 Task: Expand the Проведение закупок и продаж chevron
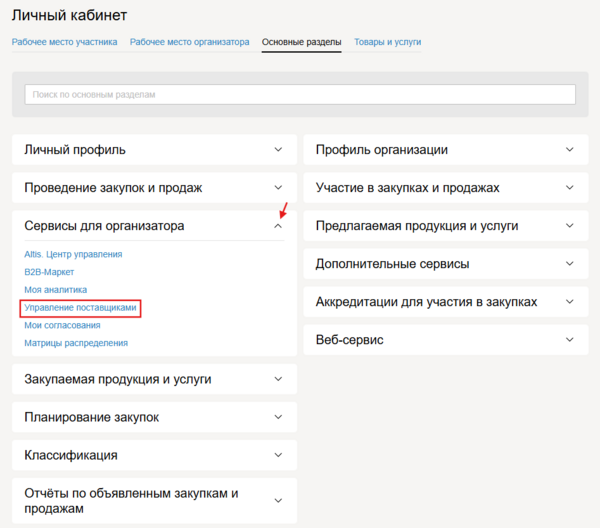tap(278, 187)
